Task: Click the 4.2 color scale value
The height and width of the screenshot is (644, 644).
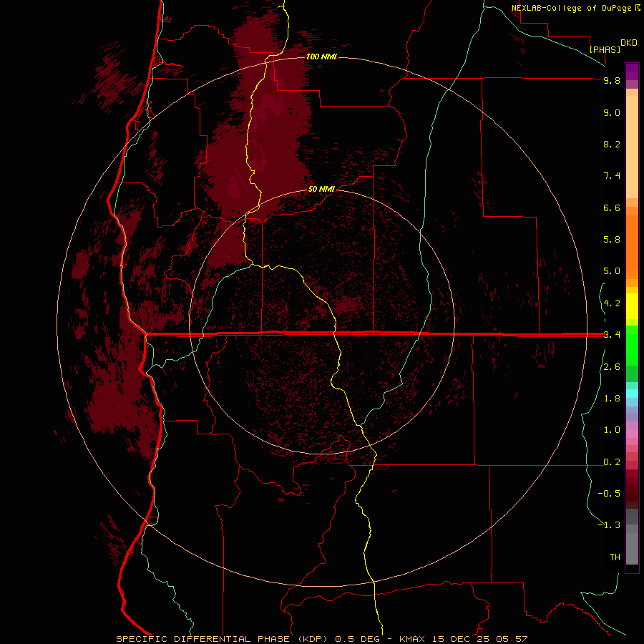Action: pos(612,303)
